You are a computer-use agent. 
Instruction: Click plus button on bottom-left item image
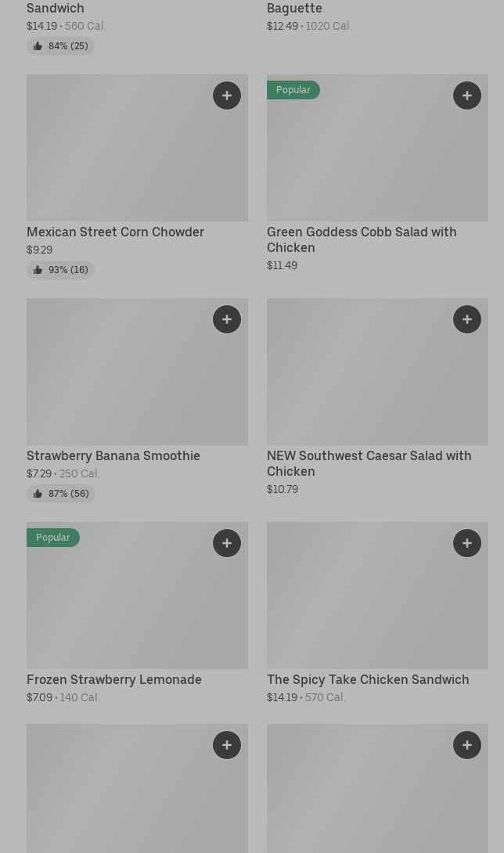tap(227, 745)
